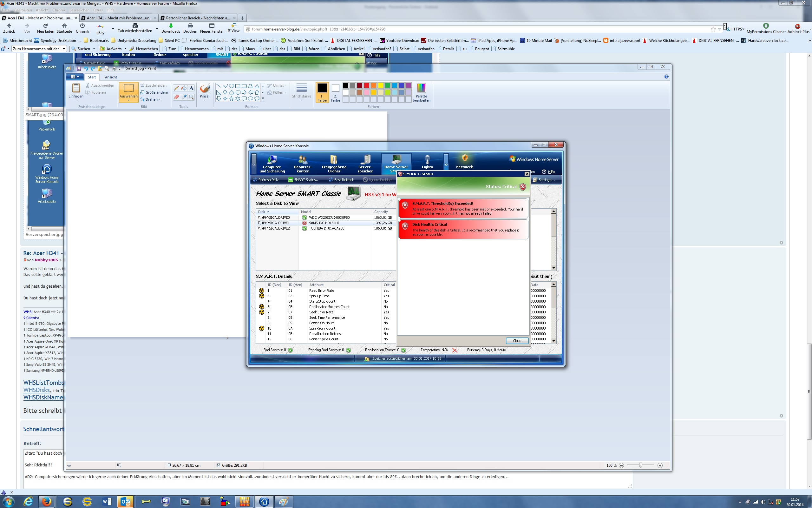Open Computer und Sicherung in Home Server console

click(272, 164)
